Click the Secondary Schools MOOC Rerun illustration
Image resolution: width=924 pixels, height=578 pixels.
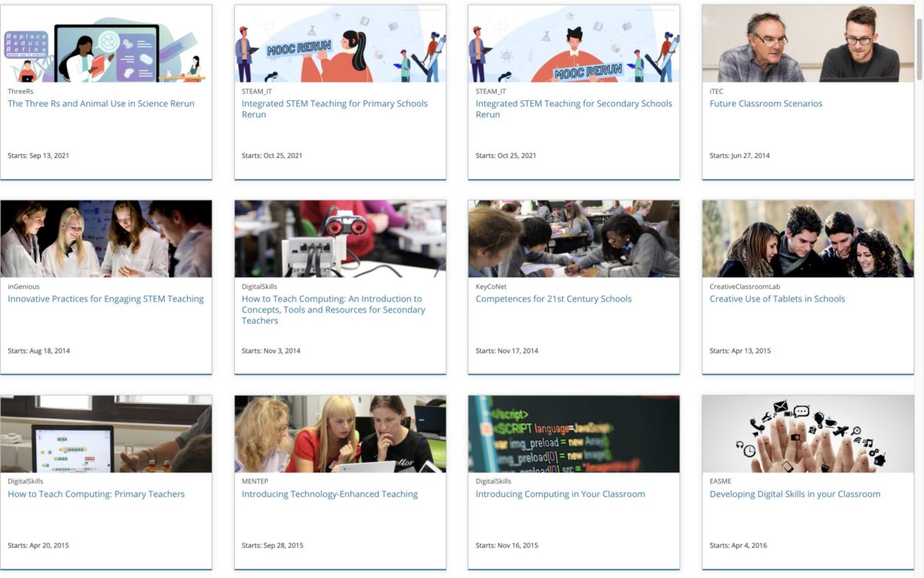[x=574, y=44]
